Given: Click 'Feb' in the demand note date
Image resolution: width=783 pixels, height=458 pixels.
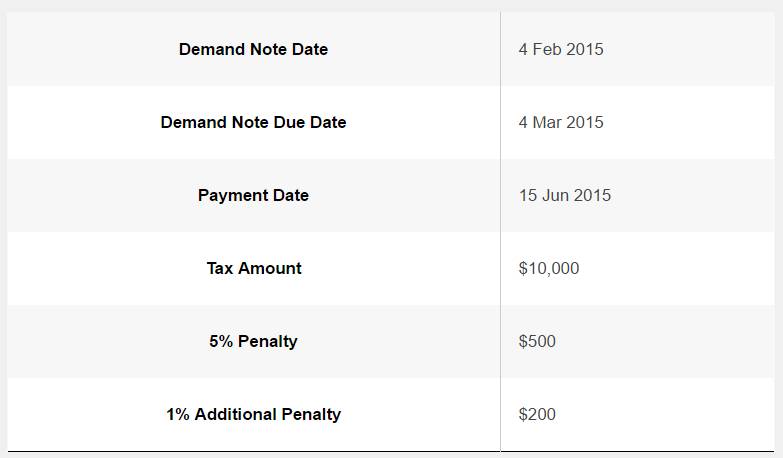Looking at the screenshot, I should tap(547, 49).
